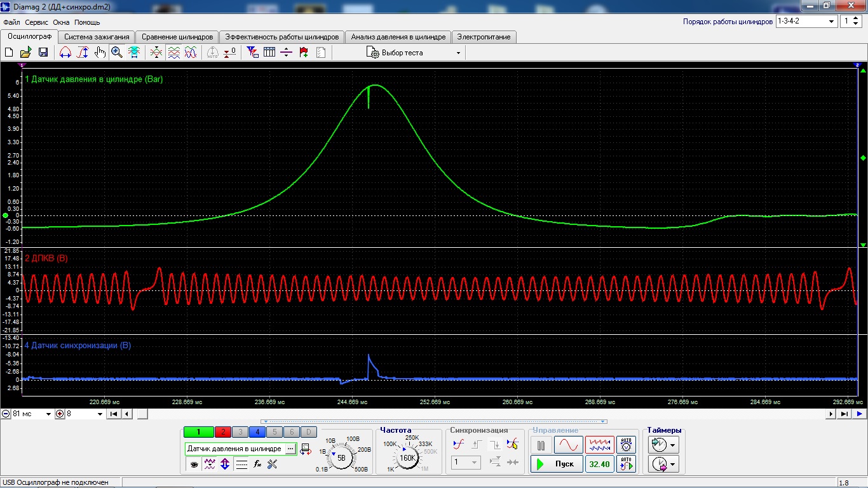
Task: Open channel settings wrench icon
Action: 273,464
